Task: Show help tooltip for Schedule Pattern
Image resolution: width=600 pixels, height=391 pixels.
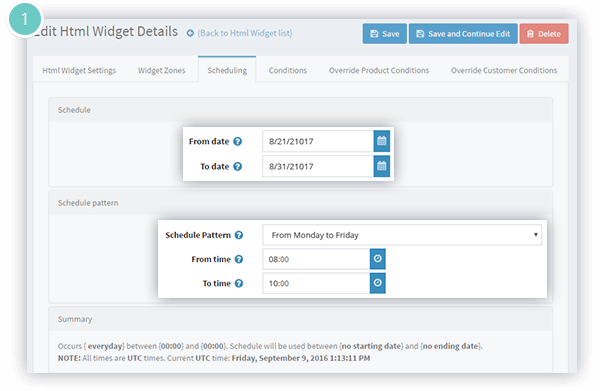Action: [239, 235]
